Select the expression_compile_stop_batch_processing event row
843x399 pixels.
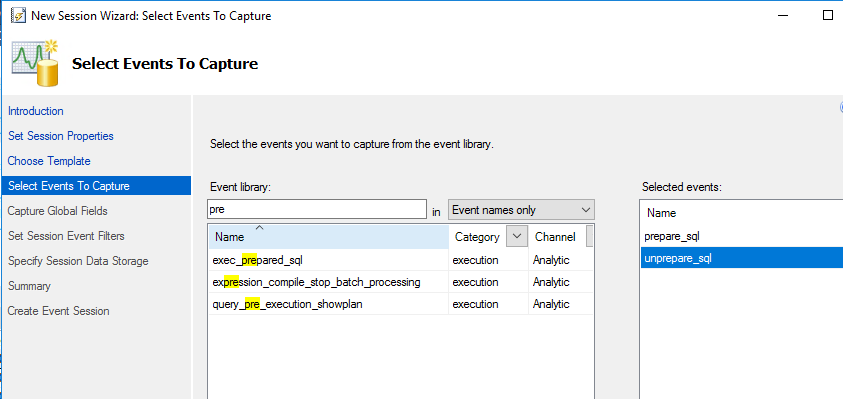(401, 282)
